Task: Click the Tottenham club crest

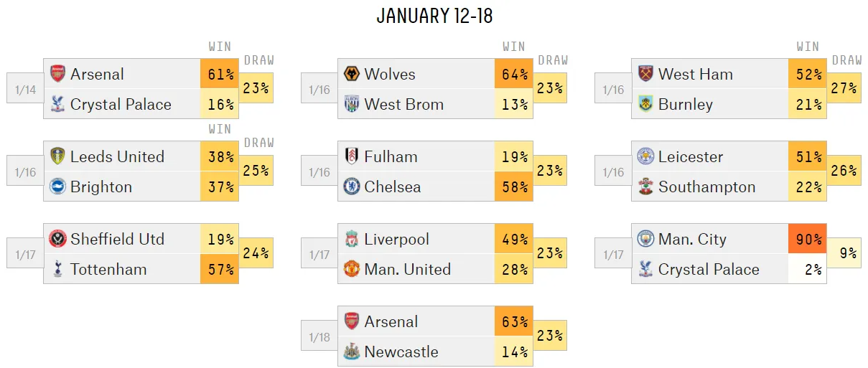Action: (x=57, y=269)
